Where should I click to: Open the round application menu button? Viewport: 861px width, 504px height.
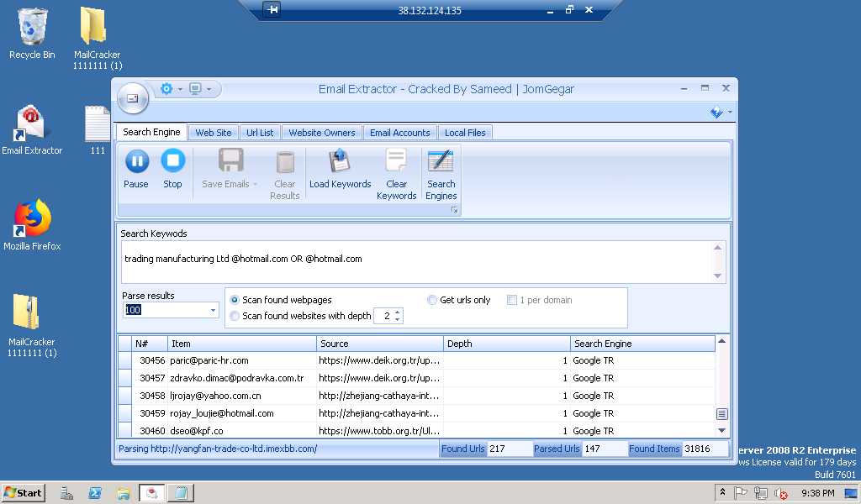pos(132,99)
